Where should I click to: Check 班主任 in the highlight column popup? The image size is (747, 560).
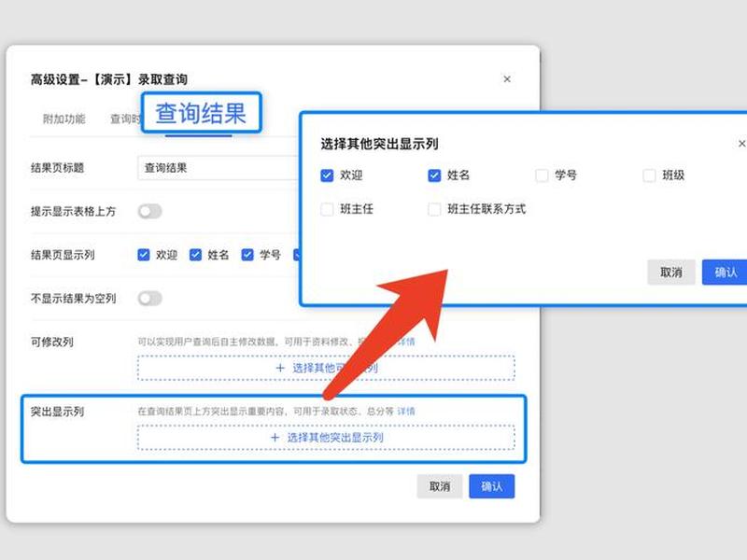coord(327,209)
